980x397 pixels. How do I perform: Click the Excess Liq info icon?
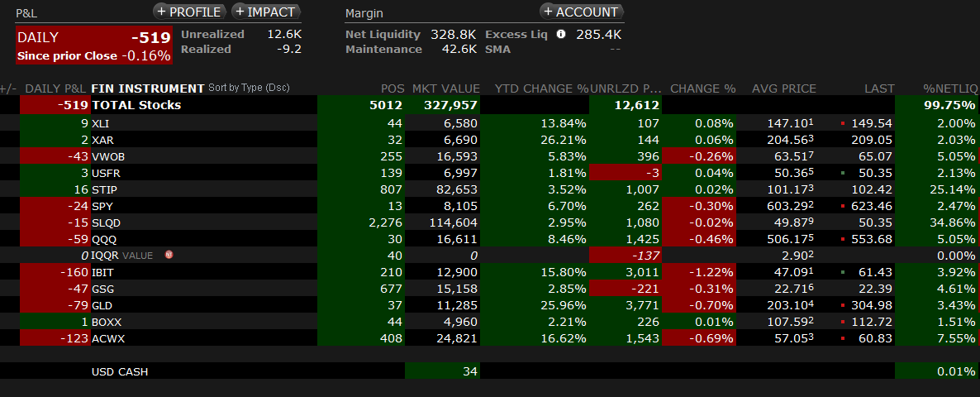pyautogui.click(x=560, y=35)
